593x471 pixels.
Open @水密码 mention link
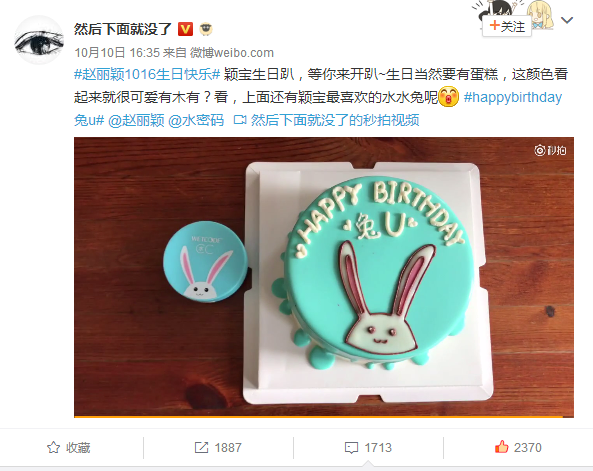[196, 120]
